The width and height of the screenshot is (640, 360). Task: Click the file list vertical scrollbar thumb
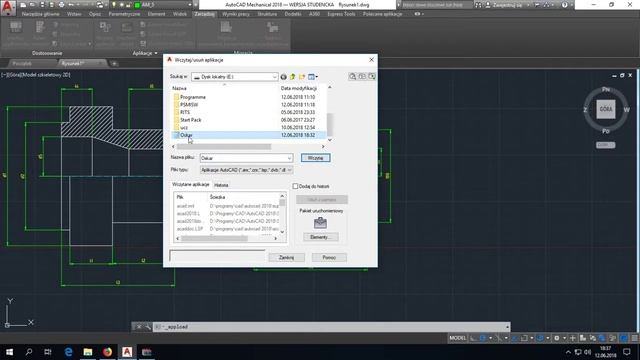point(330,125)
